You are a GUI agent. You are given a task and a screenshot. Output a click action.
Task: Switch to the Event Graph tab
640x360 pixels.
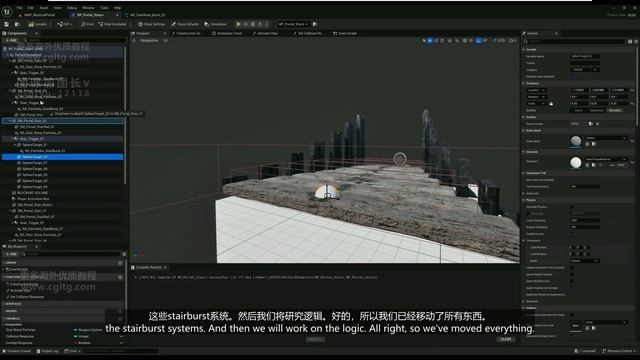[x=345, y=33]
